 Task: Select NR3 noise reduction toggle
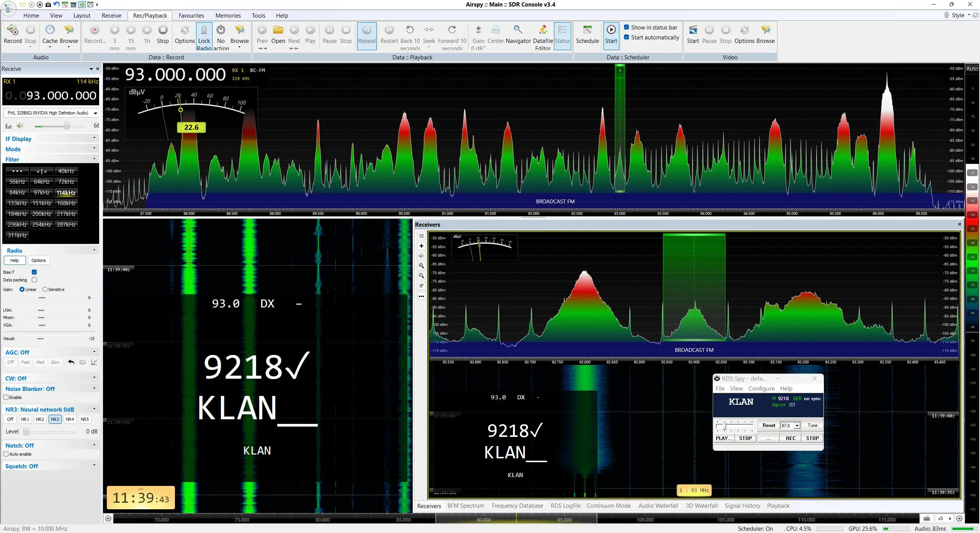point(55,419)
